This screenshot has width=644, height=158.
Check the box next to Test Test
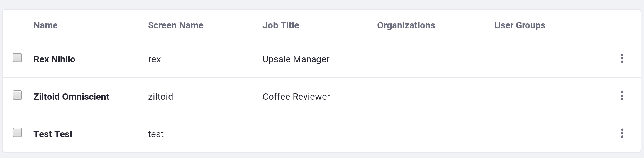[x=17, y=133]
